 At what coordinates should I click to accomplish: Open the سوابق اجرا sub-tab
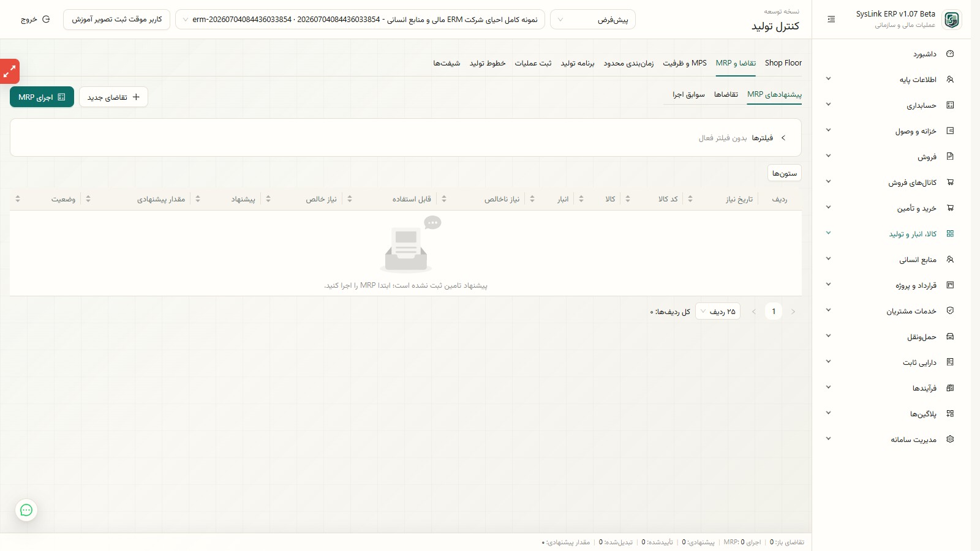click(688, 94)
